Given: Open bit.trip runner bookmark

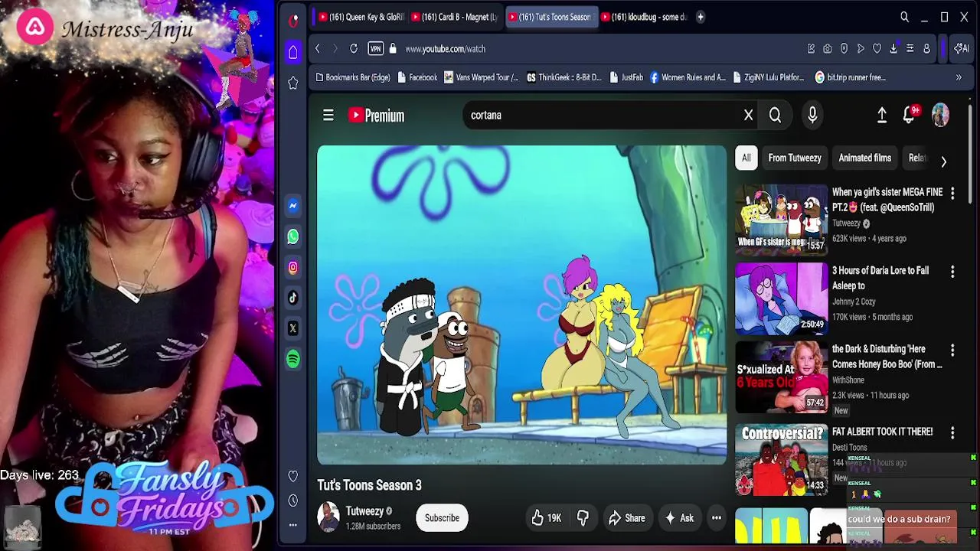Looking at the screenshot, I should [x=851, y=77].
